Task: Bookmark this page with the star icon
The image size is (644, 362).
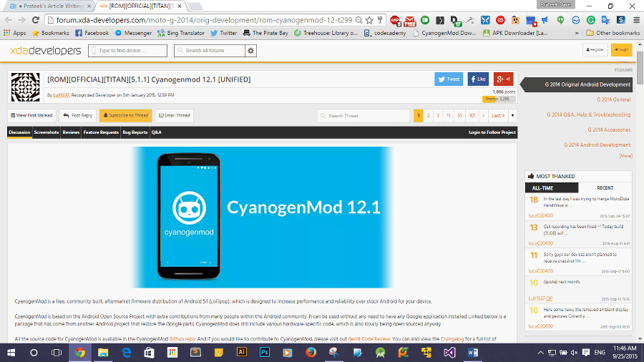Action: click(x=369, y=20)
